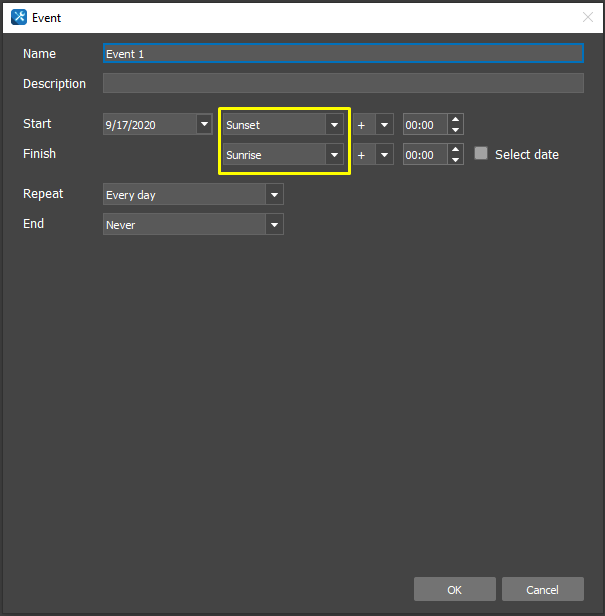This screenshot has width=605, height=616.
Task: Click the Name field containing Event 1
Action: (x=343, y=54)
